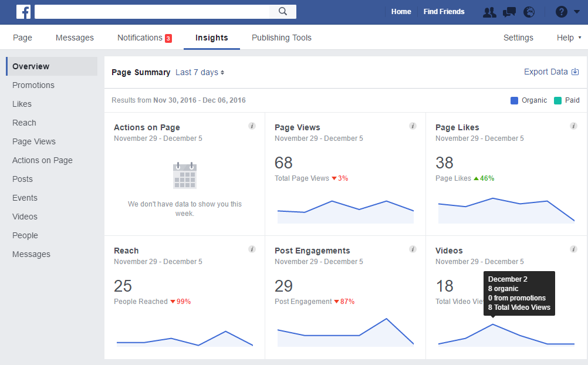
Task: Switch to the Messages top tab
Action: tap(75, 38)
